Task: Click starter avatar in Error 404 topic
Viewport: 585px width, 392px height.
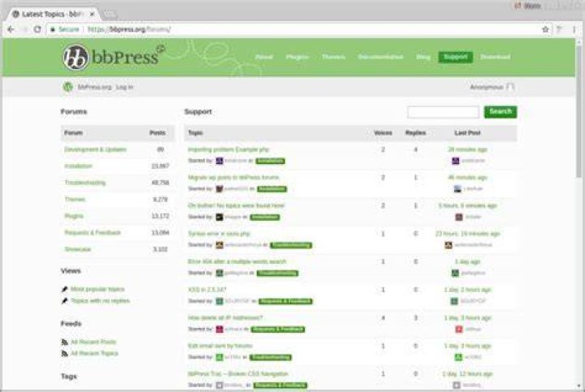Action: point(219,273)
